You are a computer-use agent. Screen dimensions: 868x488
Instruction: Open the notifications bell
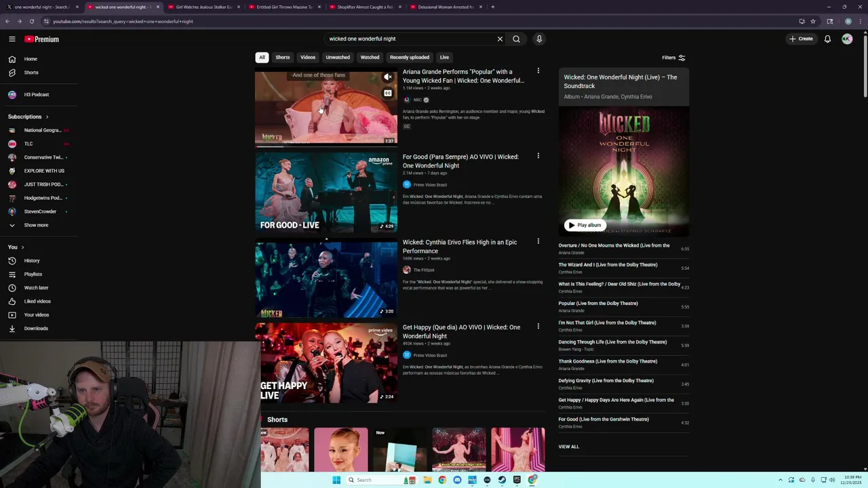tap(827, 39)
